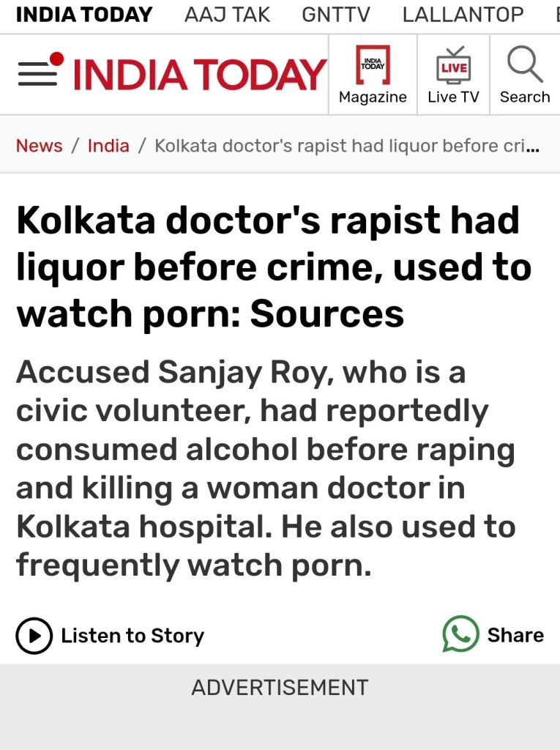The image size is (560, 750).
Task: Click the truncated article breadcrumb title
Action: coord(347,146)
